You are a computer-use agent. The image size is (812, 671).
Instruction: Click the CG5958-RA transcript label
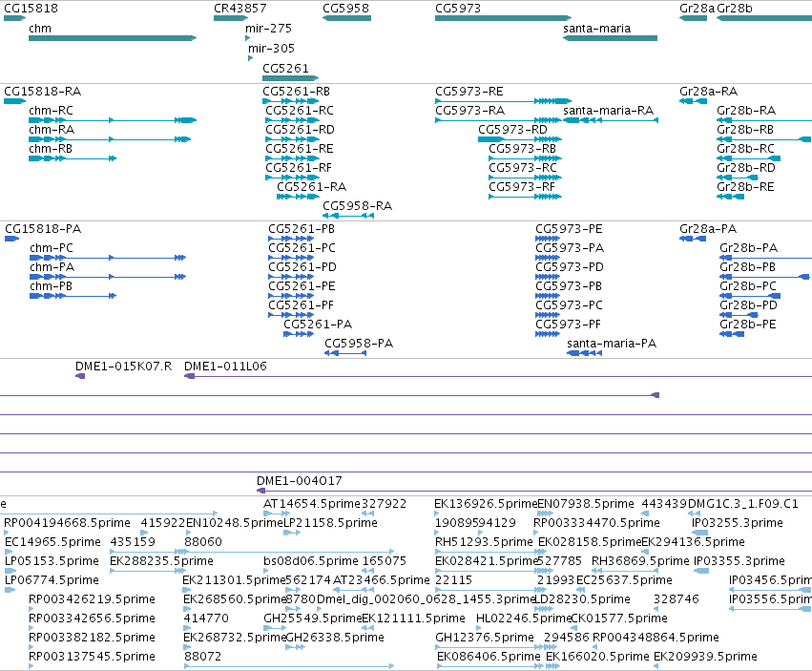tap(357, 206)
